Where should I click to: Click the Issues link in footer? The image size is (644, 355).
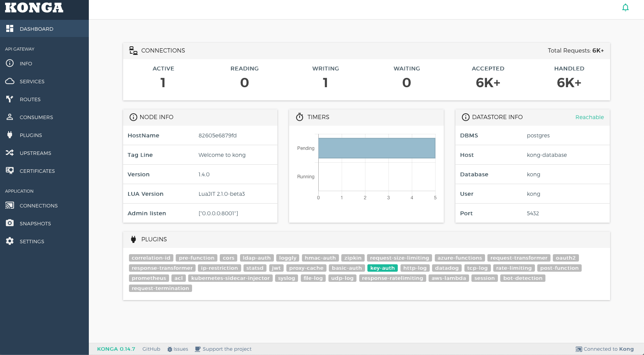pyautogui.click(x=178, y=349)
